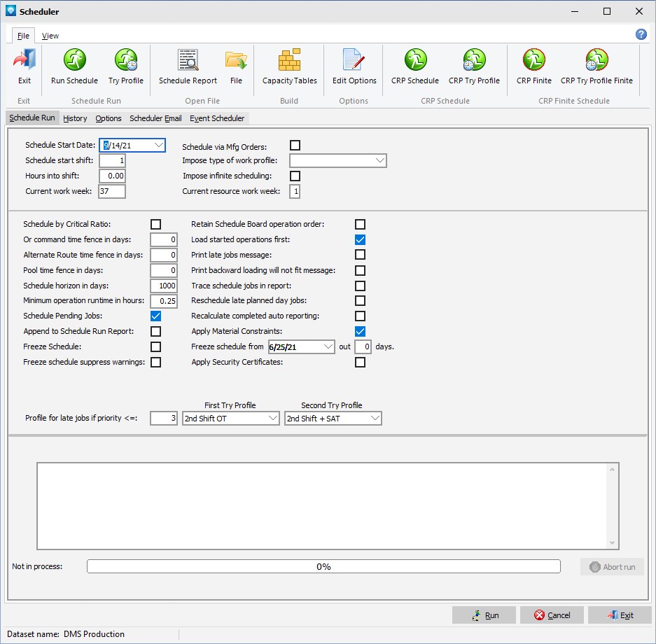
Task: Open the Schedule Start Date picker
Action: 159,146
